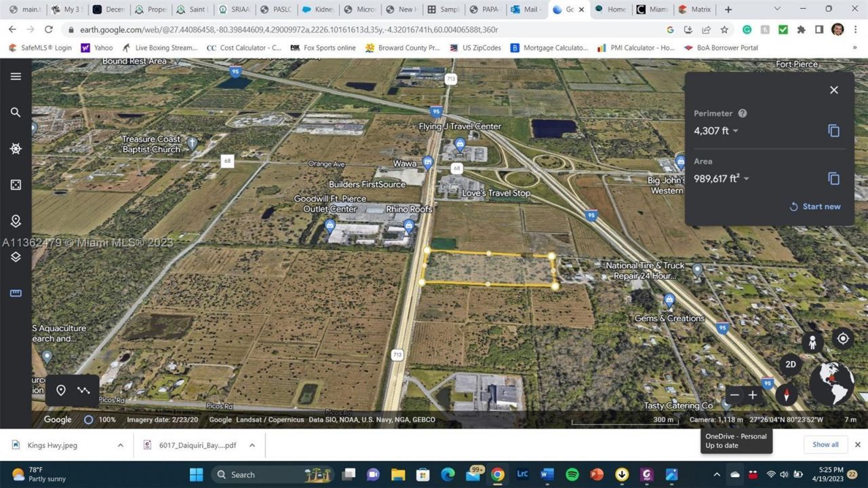Select the Measure ruler tool
This screenshot has width=868, height=488.
[x=15, y=293]
